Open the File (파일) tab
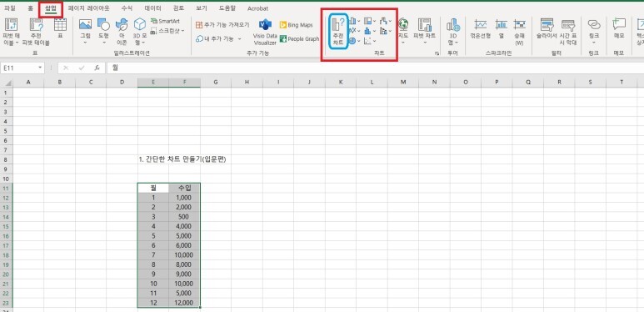This screenshot has height=312, width=644. pyautogui.click(x=10, y=8)
